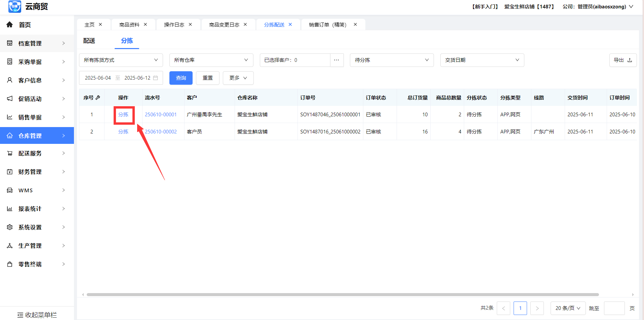Viewport: 644px width, 320px height.
Task: Click the calendar icon in date range
Action: (x=156, y=78)
